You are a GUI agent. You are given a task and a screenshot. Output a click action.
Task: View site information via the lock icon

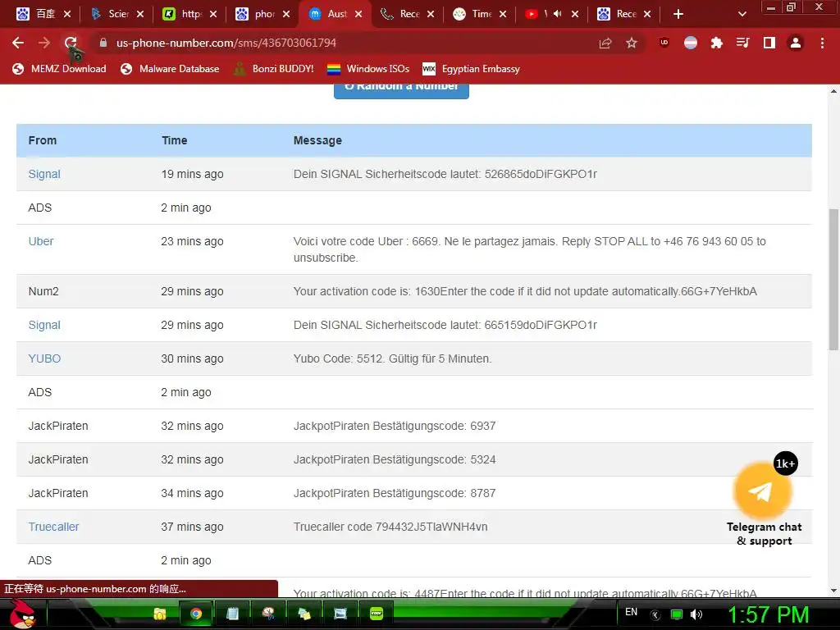pos(103,43)
